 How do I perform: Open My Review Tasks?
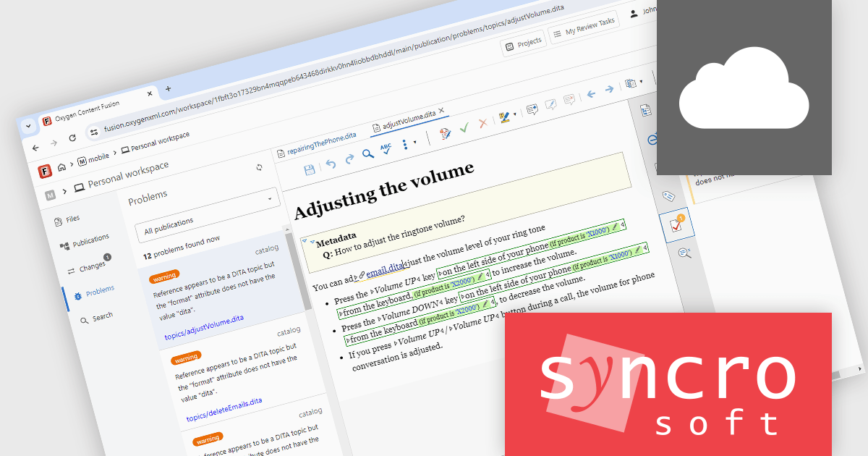[583, 28]
